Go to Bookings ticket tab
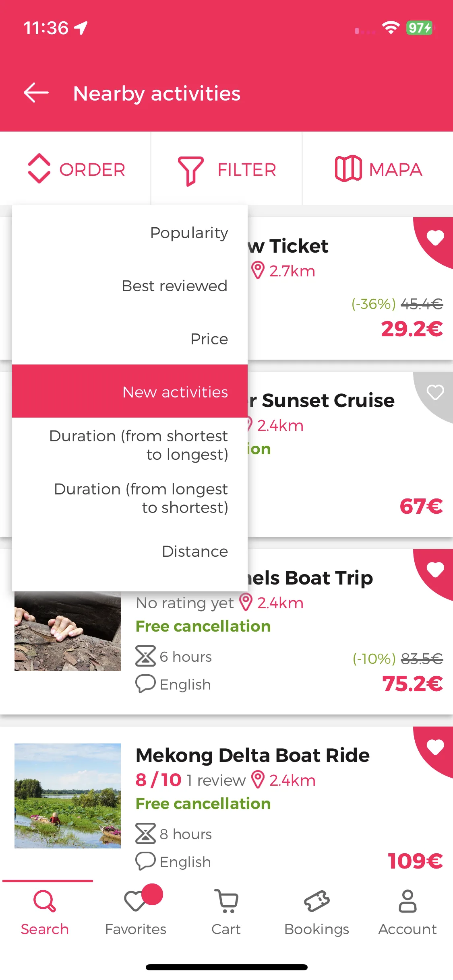Image resolution: width=453 pixels, height=980 pixels. [317, 912]
